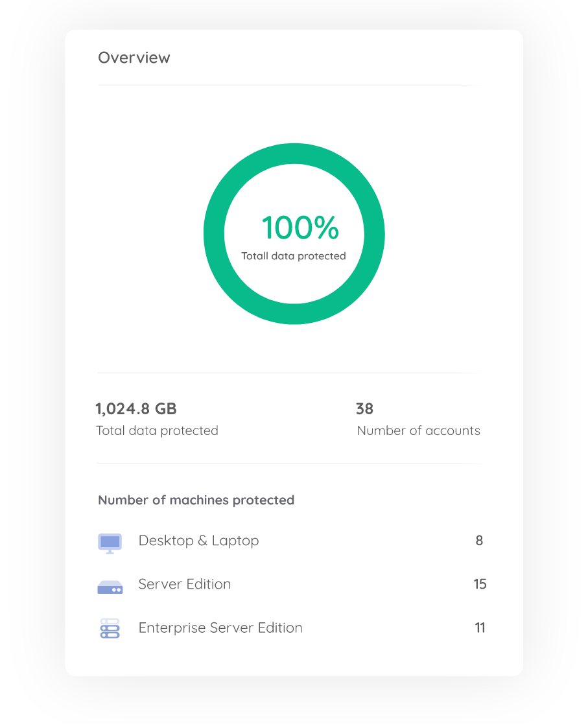
Task: Click the Total data protected label
Action: click(x=157, y=431)
